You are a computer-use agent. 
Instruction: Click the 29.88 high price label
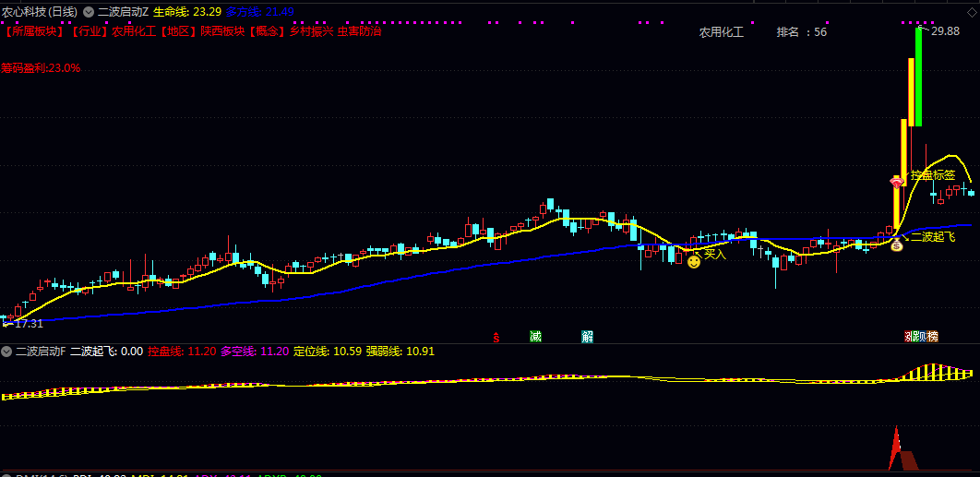tap(945, 31)
